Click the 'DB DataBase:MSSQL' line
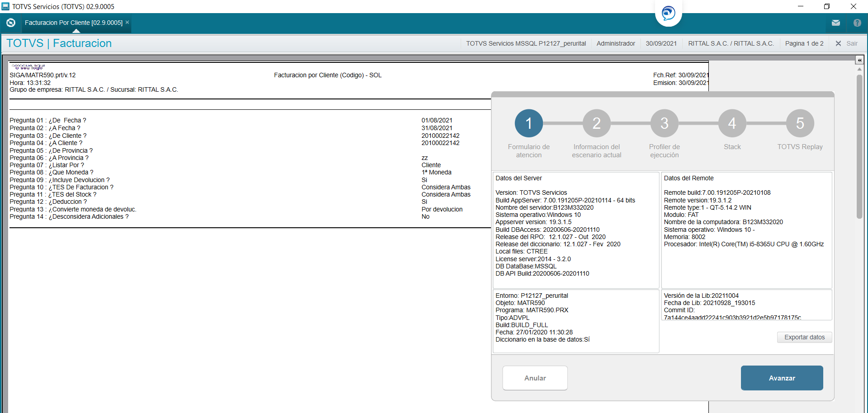The width and height of the screenshot is (868, 413). click(x=526, y=266)
